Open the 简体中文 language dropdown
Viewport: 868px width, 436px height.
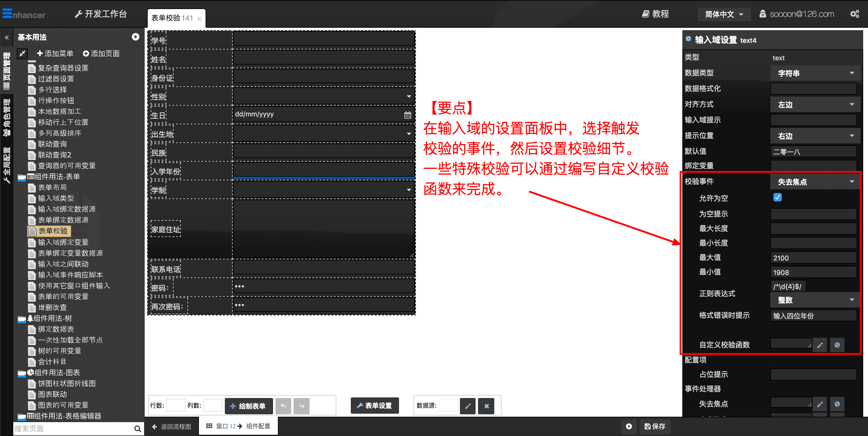[724, 14]
